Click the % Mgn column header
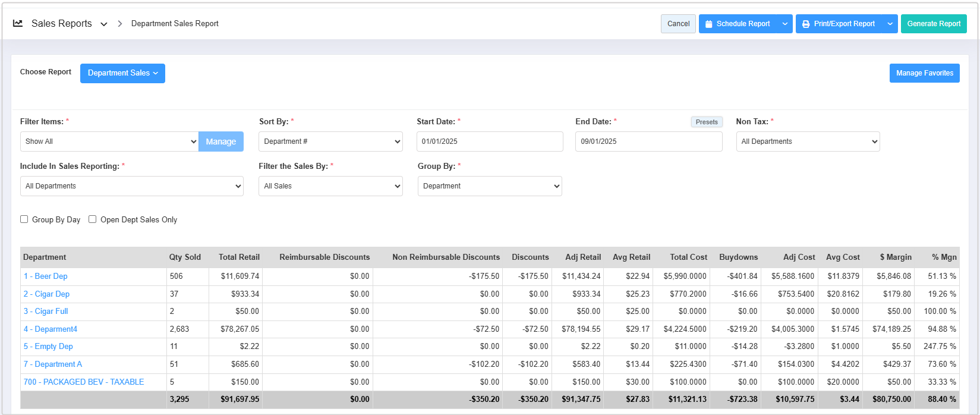Viewport: 980px width, 415px height. click(944, 257)
